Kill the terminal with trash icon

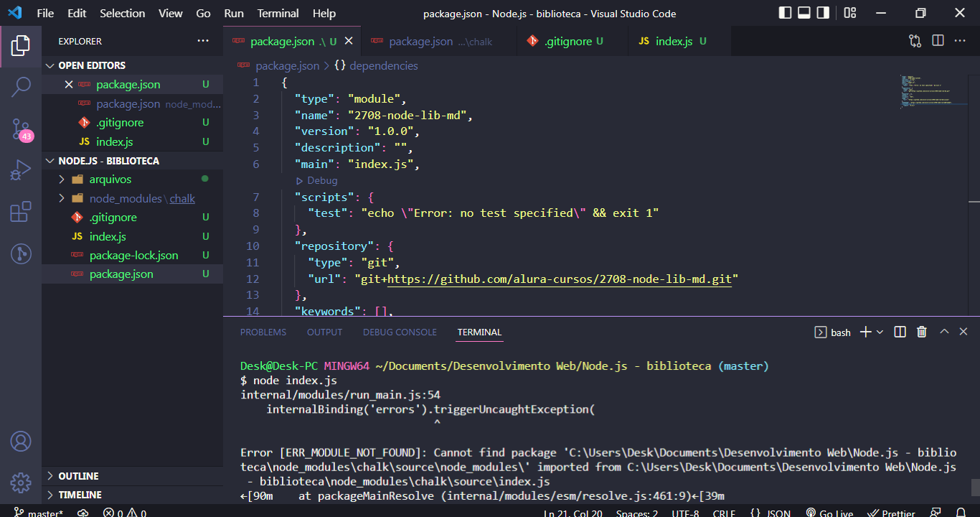[922, 332]
